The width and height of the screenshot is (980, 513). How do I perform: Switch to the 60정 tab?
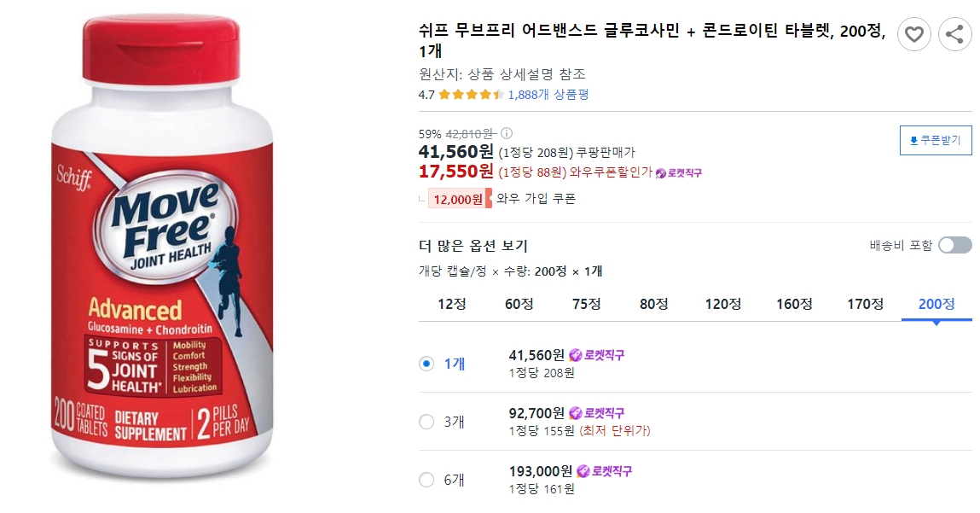[x=519, y=304]
